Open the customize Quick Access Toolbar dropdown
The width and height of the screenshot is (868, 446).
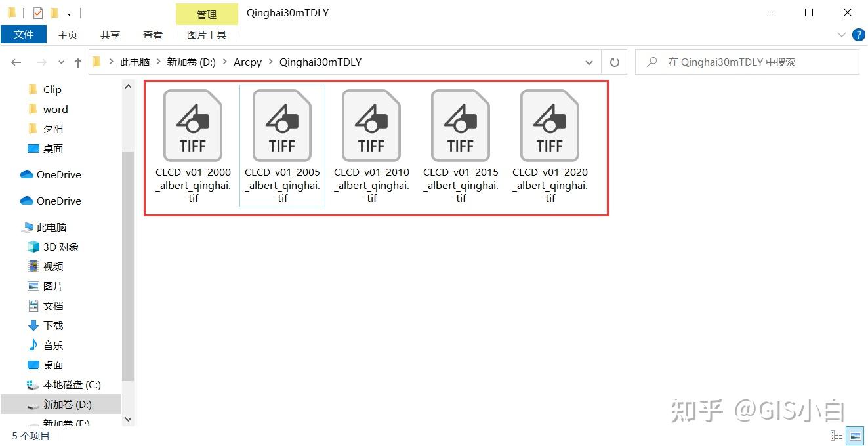pos(69,12)
